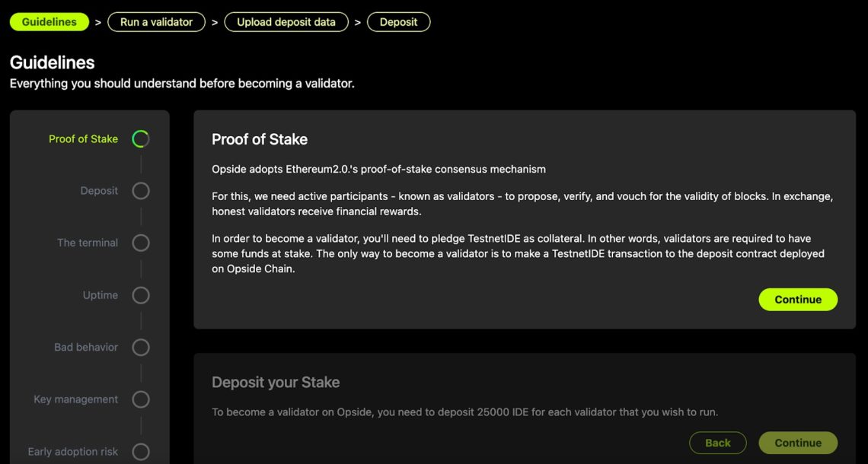Jump to the Deposit breadcrumb step
The image size is (868, 464).
point(398,22)
